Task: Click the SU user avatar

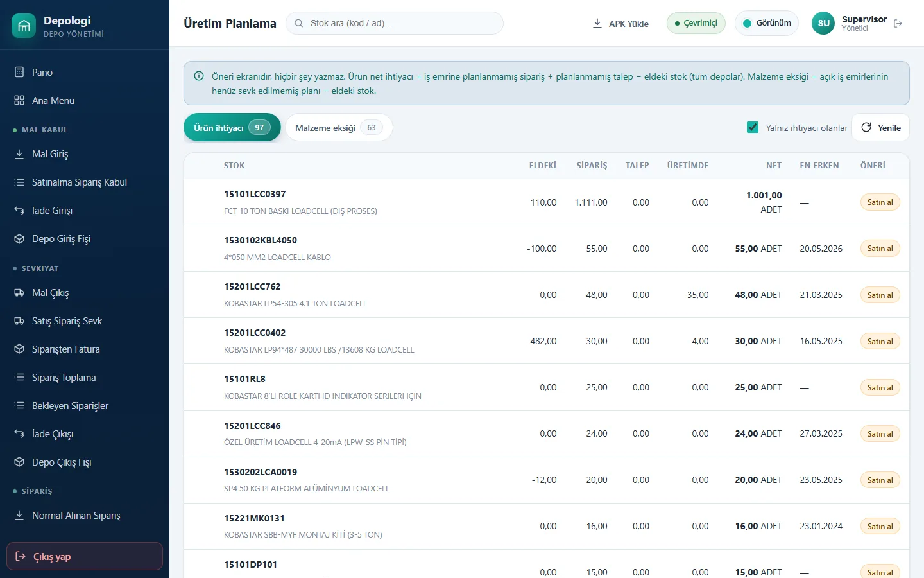Action: pyautogui.click(x=824, y=23)
